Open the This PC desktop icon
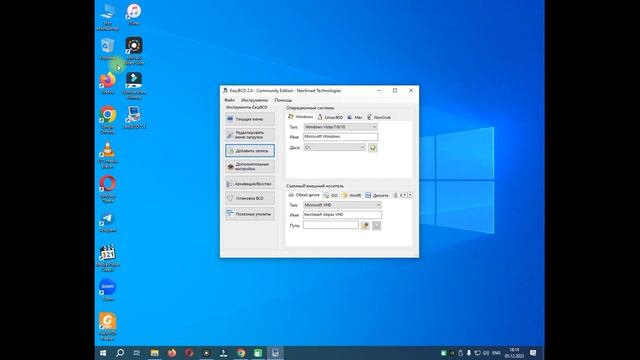Image resolution: width=640 pixels, height=360 pixels. [x=108, y=17]
